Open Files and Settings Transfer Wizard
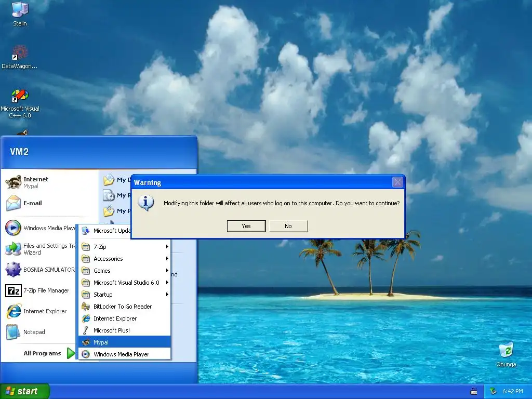This screenshot has height=399, width=532. click(40, 249)
